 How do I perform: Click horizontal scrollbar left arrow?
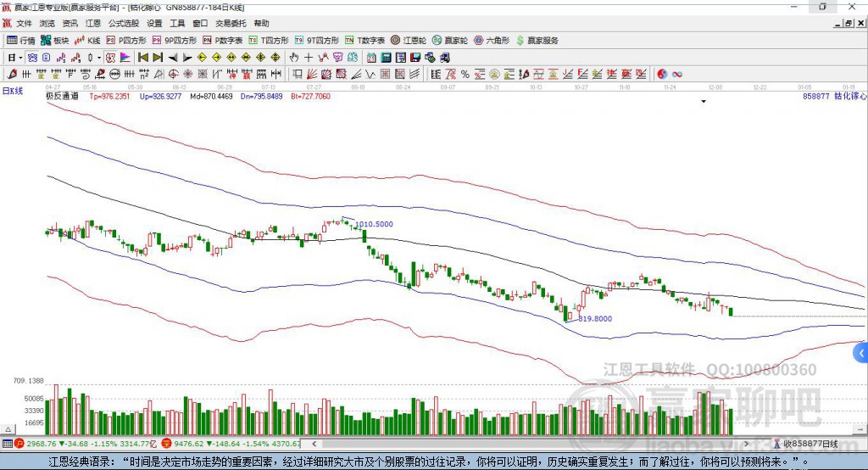coord(314,444)
